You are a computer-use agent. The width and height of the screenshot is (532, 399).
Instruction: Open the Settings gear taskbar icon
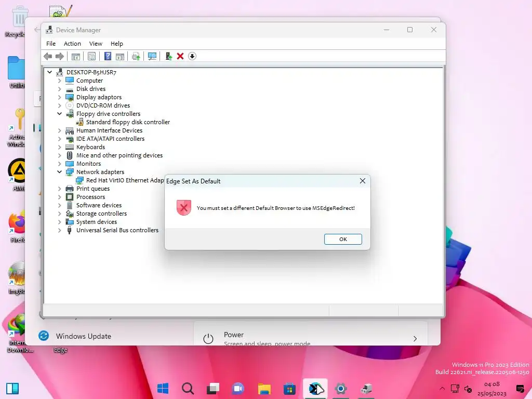pos(341,389)
